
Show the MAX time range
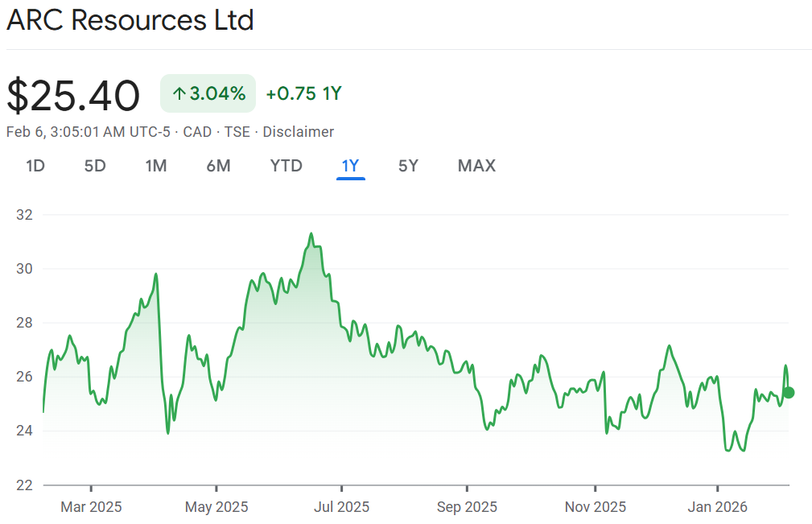476,166
